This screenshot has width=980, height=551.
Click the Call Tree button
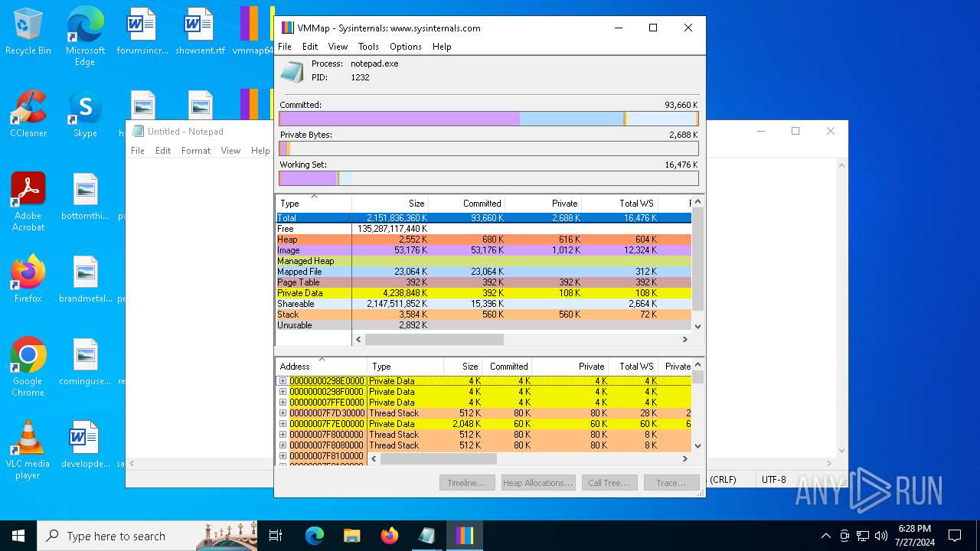(x=609, y=483)
